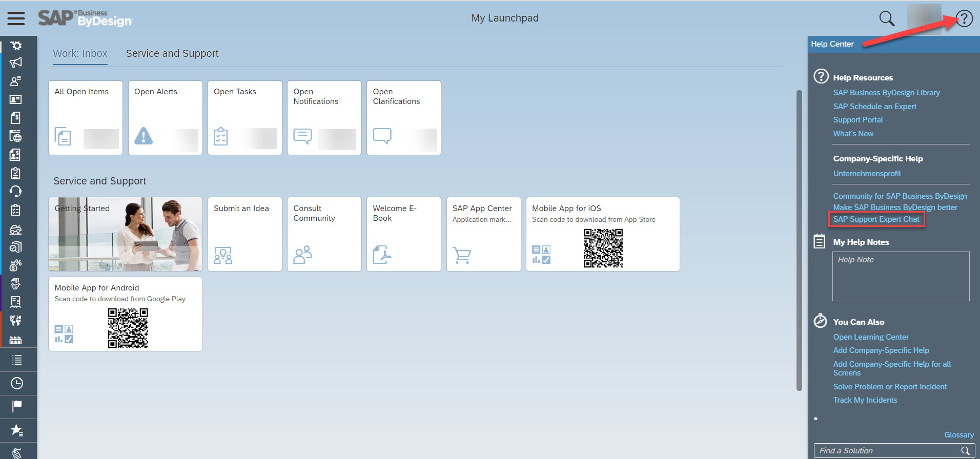Viewport: 980px width, 459px height.
Task: Click the launchpad vertical scrollbar
Action: 799,240
